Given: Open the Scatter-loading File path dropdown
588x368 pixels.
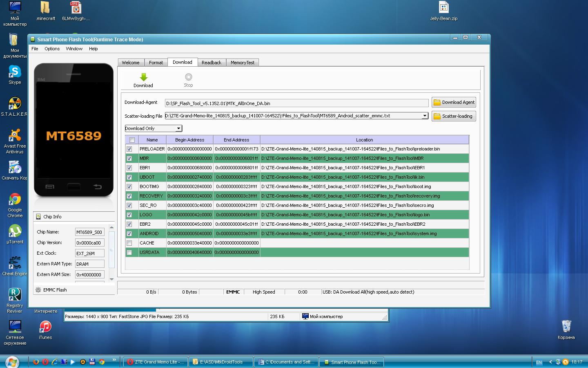Looking at the screenshot, I should (x=425, y=116).
